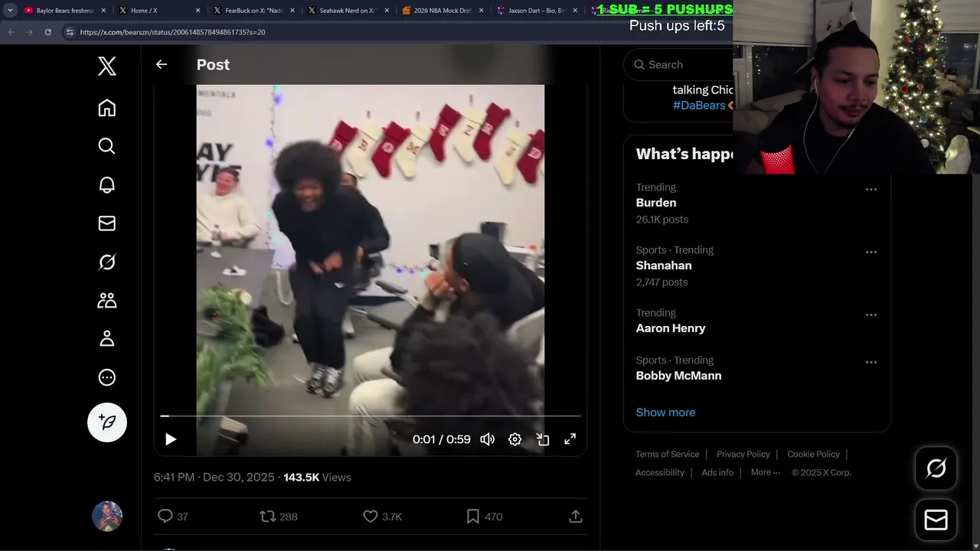The height and width of the screenshot is (551, 980).
Task: Switch to Baylor Bears freshman tab
Action: click(x=64, y=11)
